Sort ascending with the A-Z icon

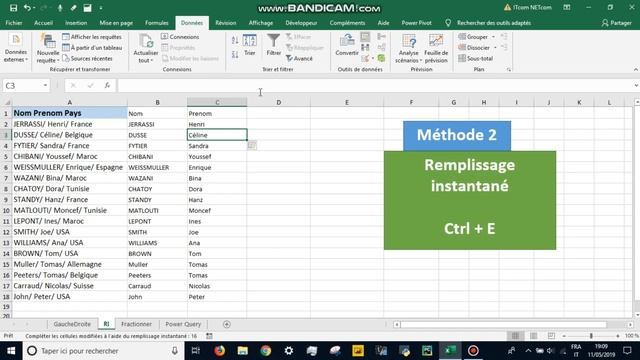(235, 40)
